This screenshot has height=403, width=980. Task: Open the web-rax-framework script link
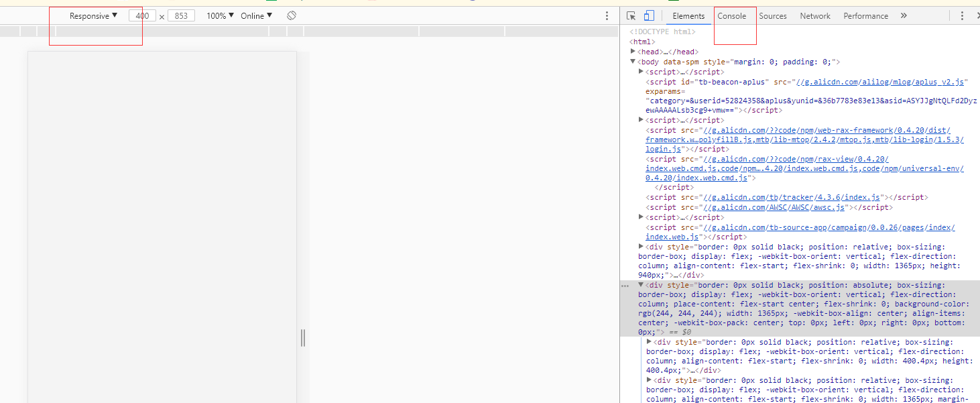[x=804, y=139]
